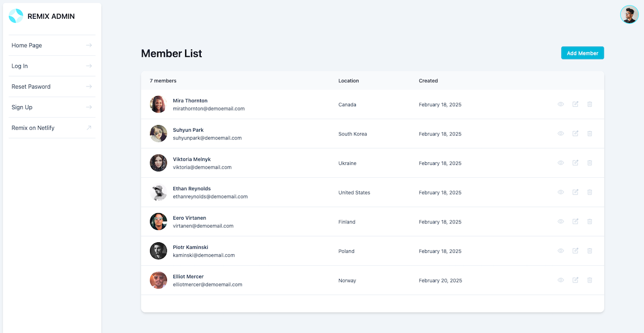Viewport: 644px width, 333px height.
Task: Go to Log In sidebar item
Action: click(x=52, y=66)
